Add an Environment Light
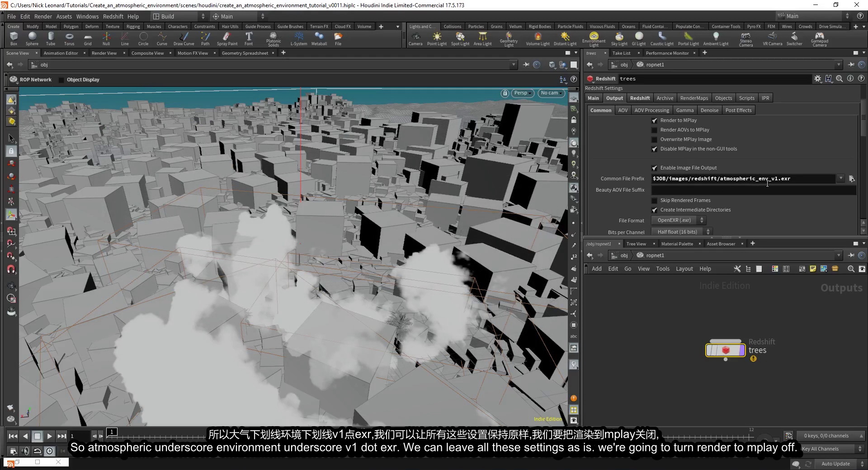 click(594, 40)
